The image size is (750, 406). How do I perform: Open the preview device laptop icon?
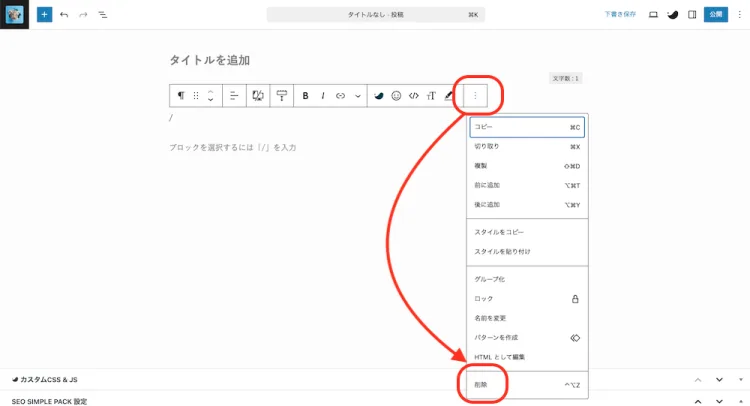point(653,14)
